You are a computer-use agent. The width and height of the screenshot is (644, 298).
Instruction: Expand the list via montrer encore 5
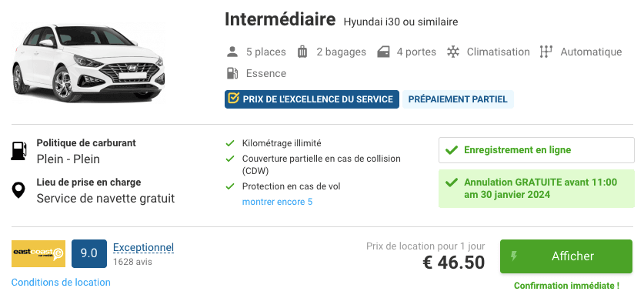[x=277, y=202]
